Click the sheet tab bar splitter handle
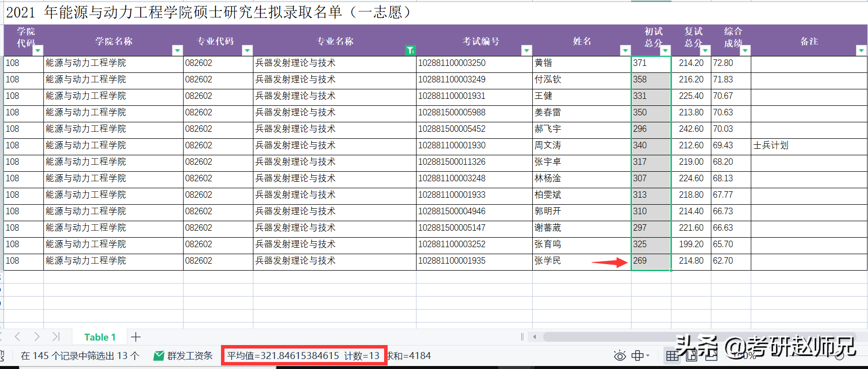 (522, 337)
